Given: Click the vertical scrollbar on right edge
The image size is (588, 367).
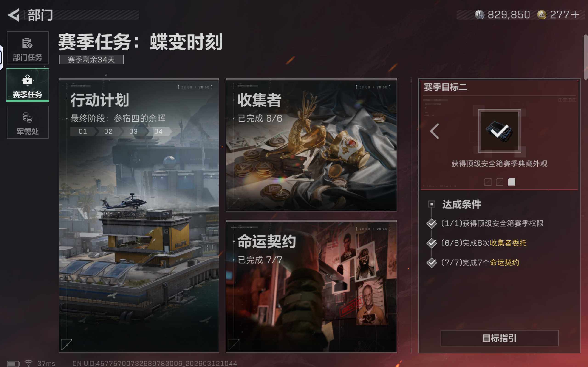Looking at the screenshot, I should pyautogui.click(x=585, y=57).
